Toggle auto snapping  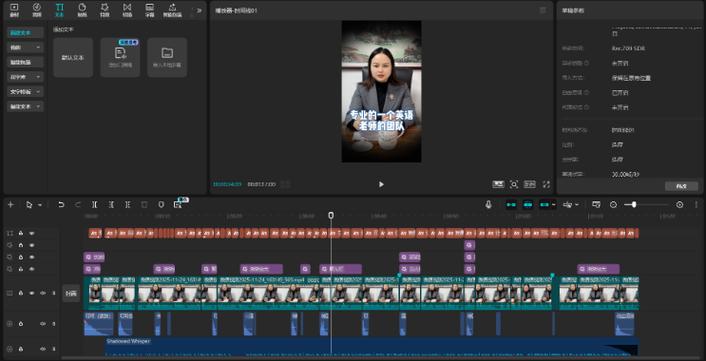pyautogui.click(x=528, y=204)
